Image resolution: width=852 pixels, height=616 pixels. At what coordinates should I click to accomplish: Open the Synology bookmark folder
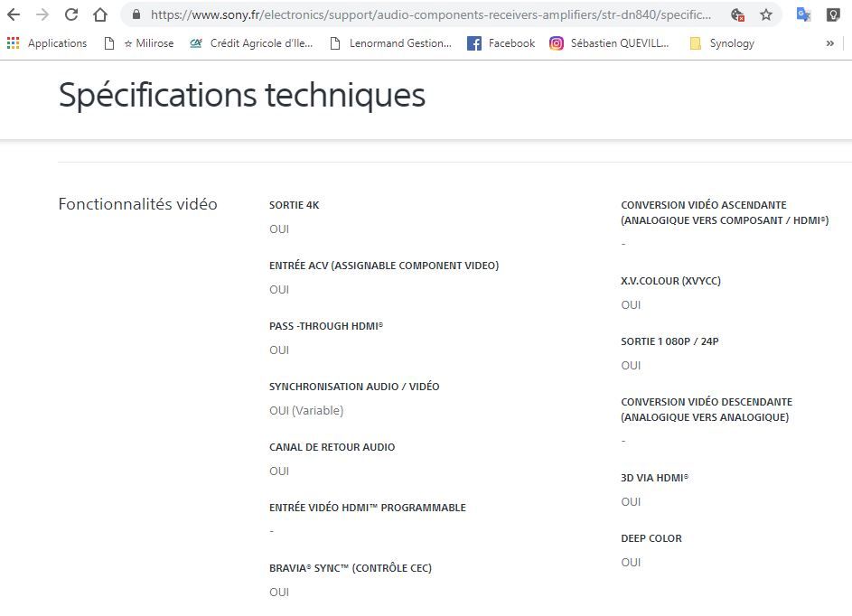click(721, 43)
